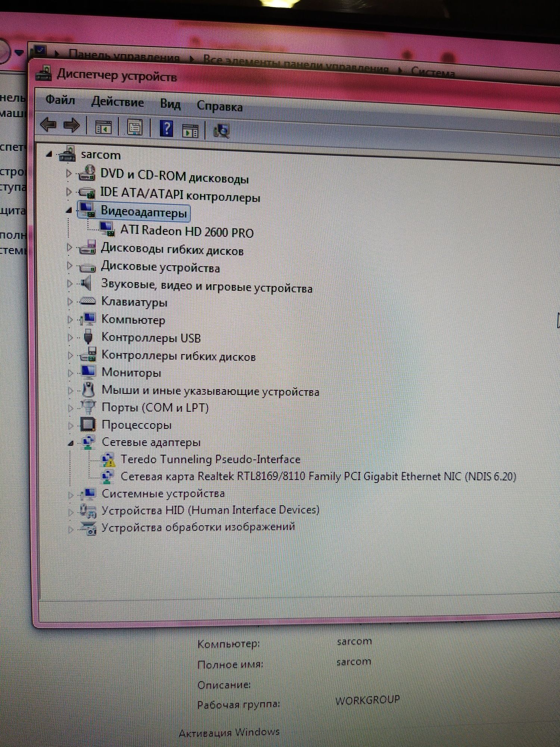
Task: Open the Справка menu
Action: point(220,106)
